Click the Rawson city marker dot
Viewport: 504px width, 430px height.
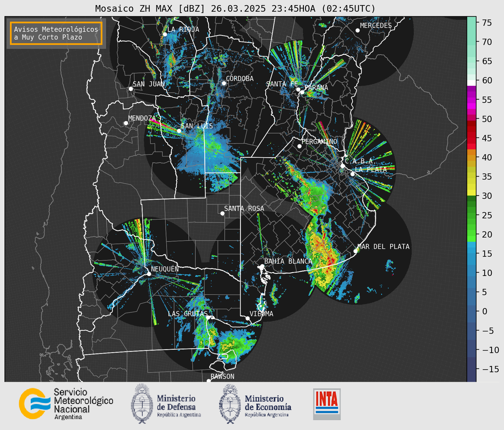(209, 381)
